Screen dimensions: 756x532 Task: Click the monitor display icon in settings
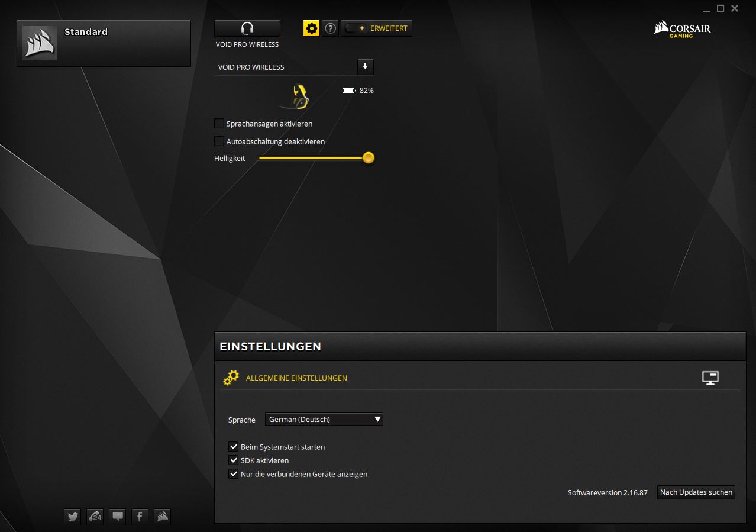[x=710, y=378]
